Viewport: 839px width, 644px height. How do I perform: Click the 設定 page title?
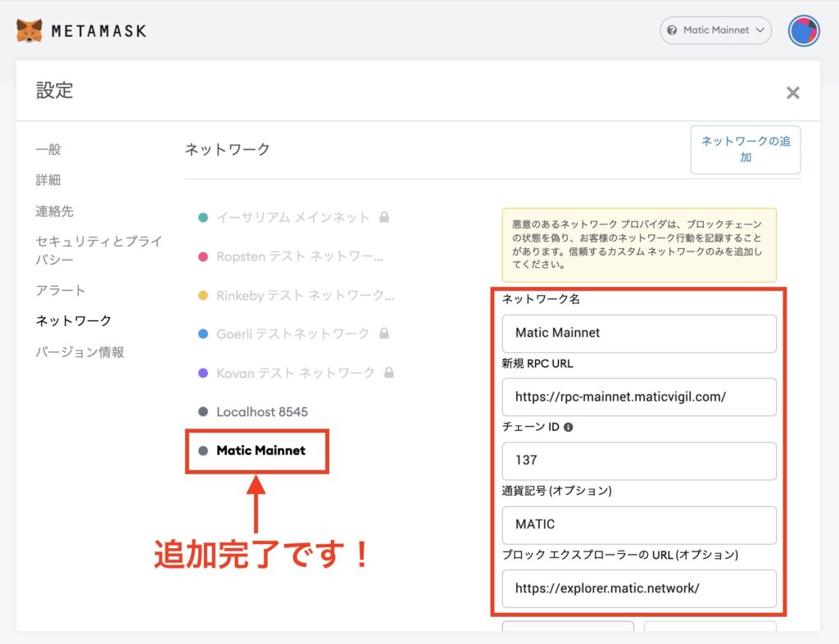(55, 90)
